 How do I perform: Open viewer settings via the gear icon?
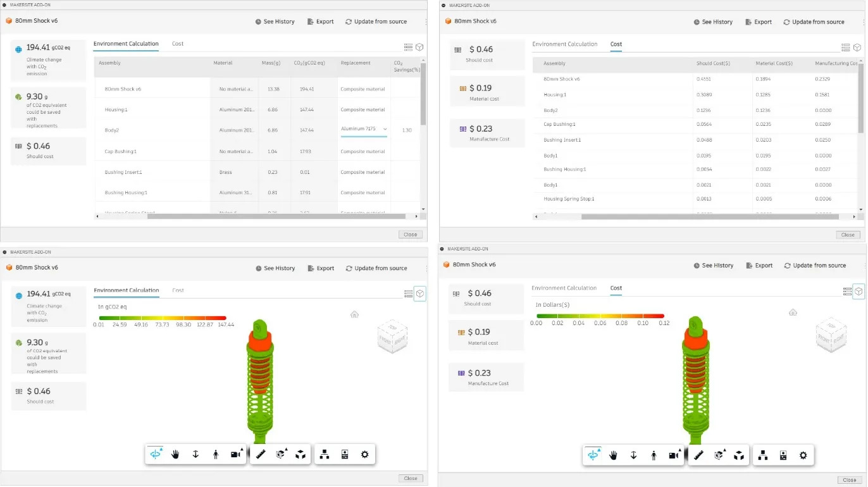point(364,453)
